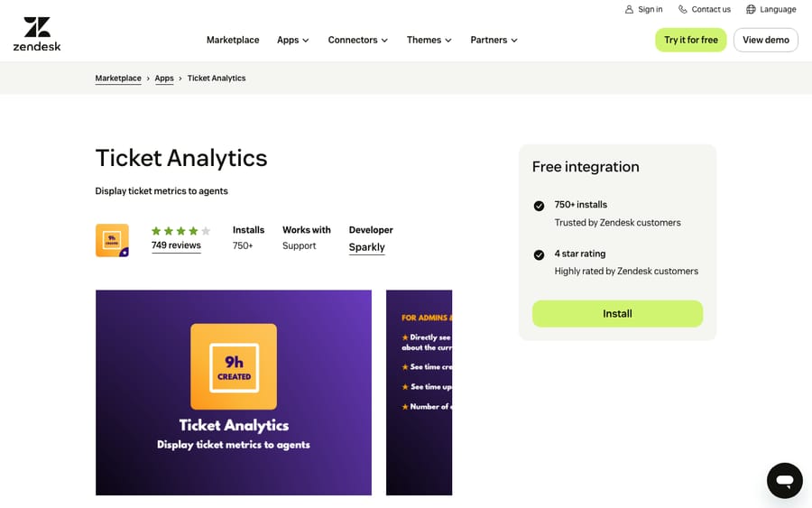Click checkmark beside 750+ installs
This screenshot has width=812, height=508.
pyautogui.click(x=539, y=206)
